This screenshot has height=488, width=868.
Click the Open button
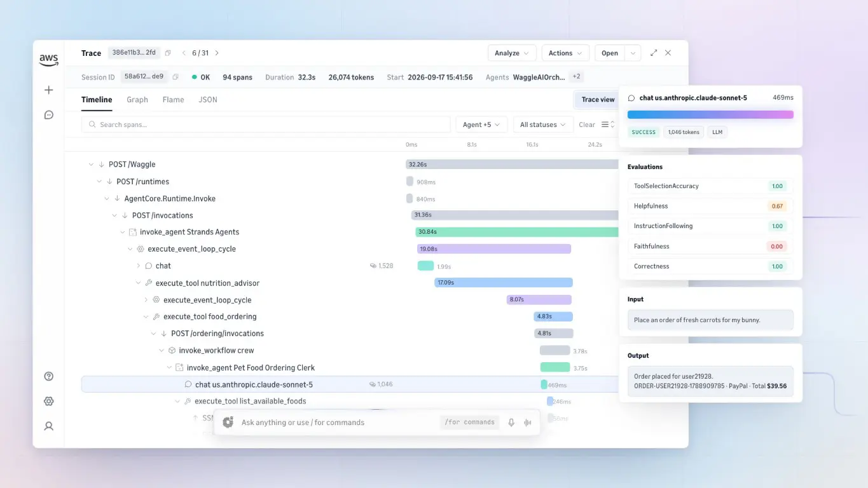(x=610, y=53)
